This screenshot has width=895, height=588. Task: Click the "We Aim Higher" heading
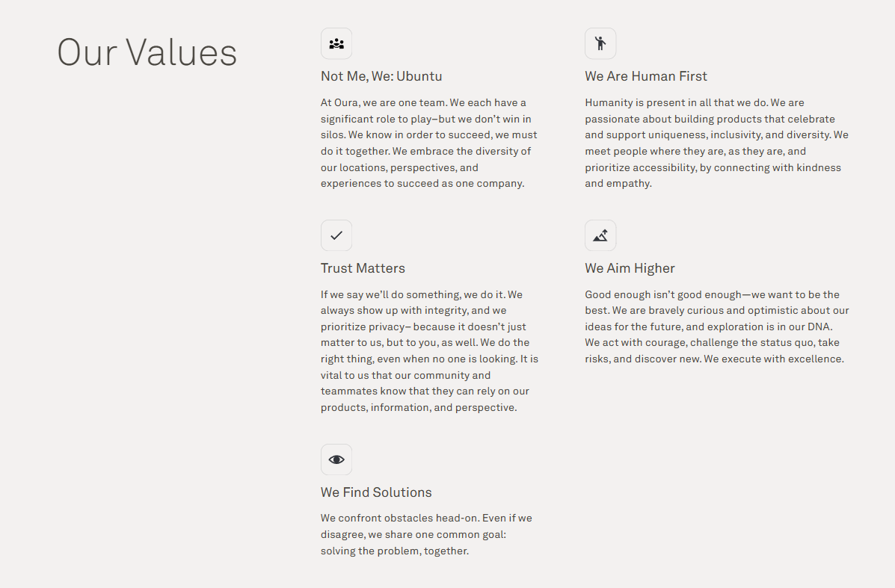point(630,268)
